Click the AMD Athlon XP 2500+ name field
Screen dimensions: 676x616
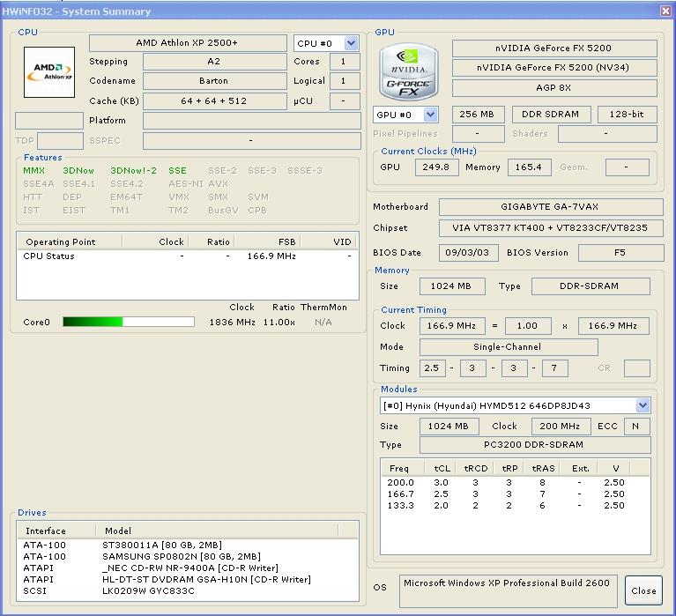tap(187, 43)
